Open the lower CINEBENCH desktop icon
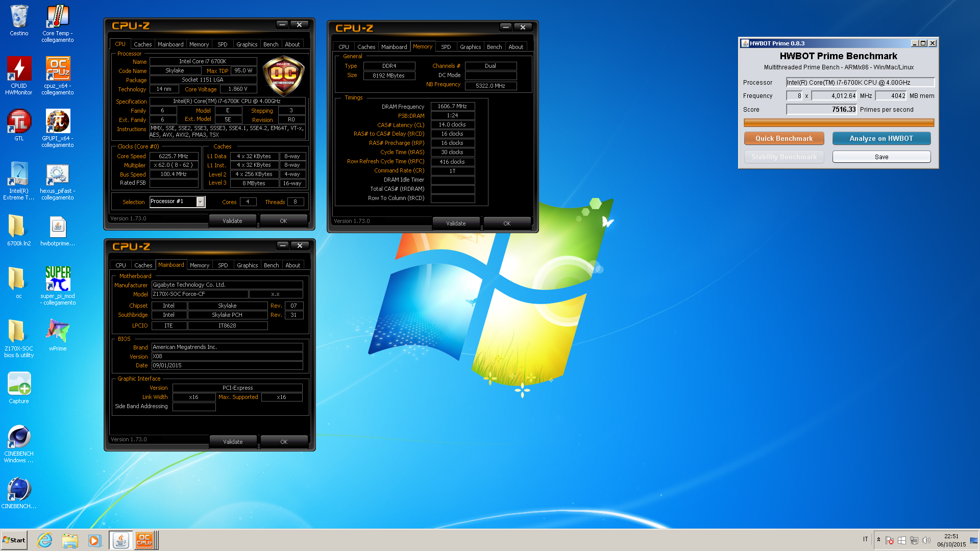The image size is (980, 551). 19,493
